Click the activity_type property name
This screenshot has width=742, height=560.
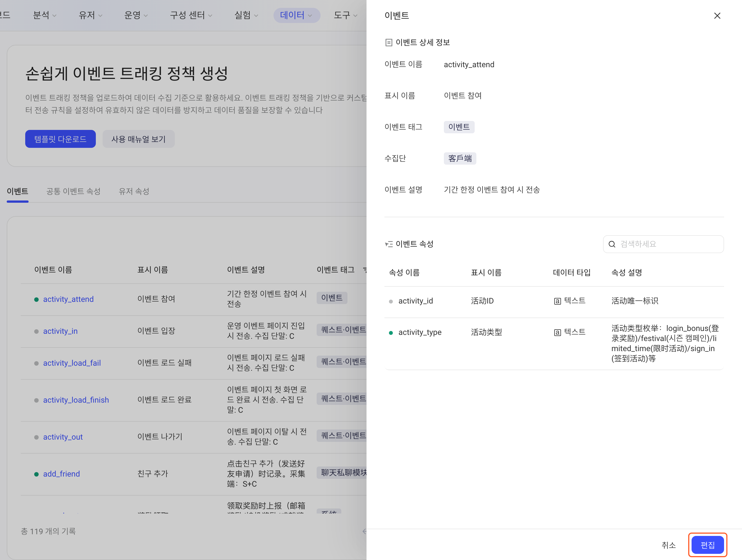pyautogui.click(x=420, y=332)
